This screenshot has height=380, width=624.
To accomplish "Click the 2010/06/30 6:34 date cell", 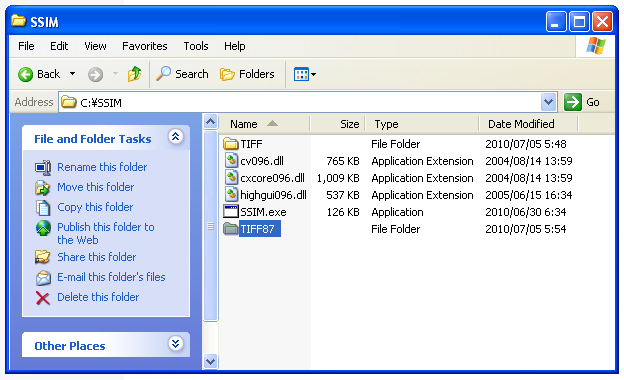I will pyautogui.click(x=525, y=212).
